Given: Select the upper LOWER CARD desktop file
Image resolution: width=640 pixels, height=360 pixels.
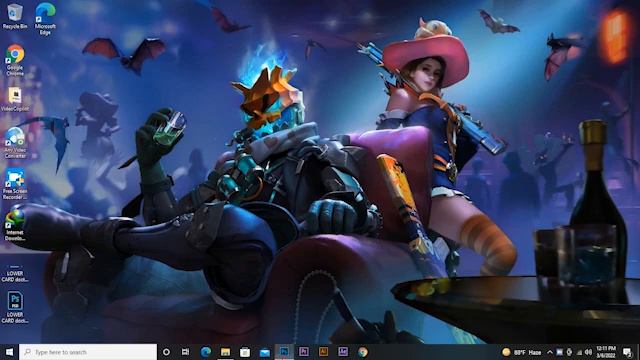Looking at the screenshot, I should pos(15,273).
